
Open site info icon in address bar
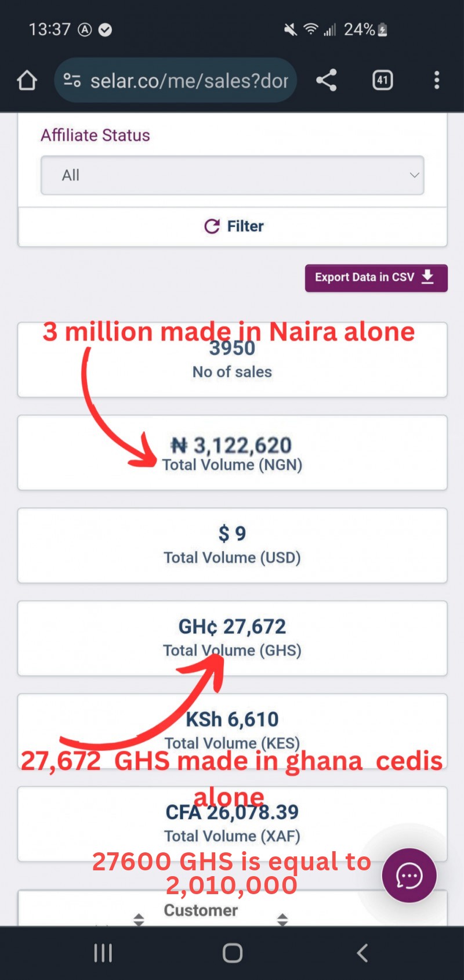pos(72,80)
